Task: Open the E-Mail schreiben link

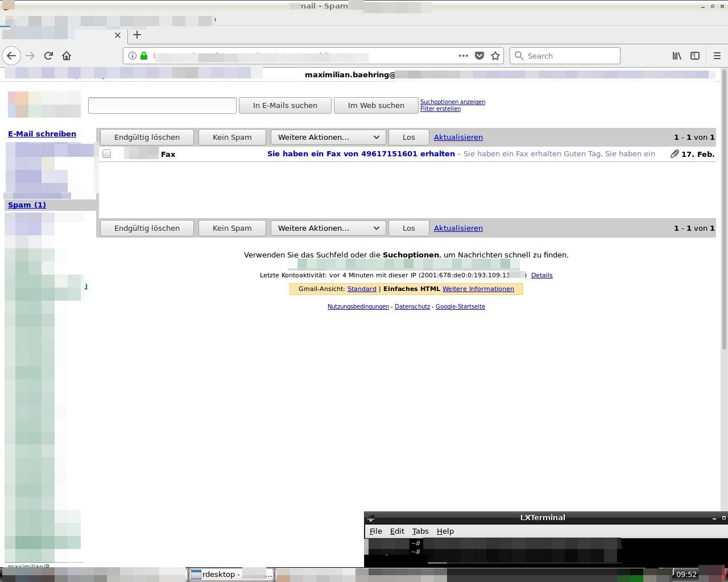Action: (x=42, y=134)
